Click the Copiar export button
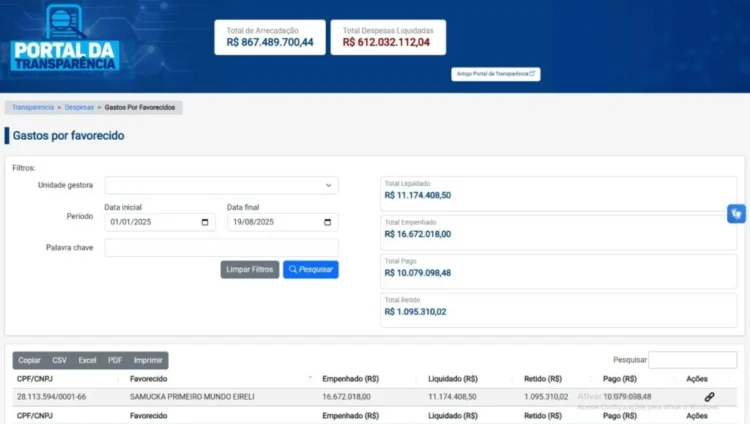This screenshot has width=750, height=424. click(x=30, y=360)
